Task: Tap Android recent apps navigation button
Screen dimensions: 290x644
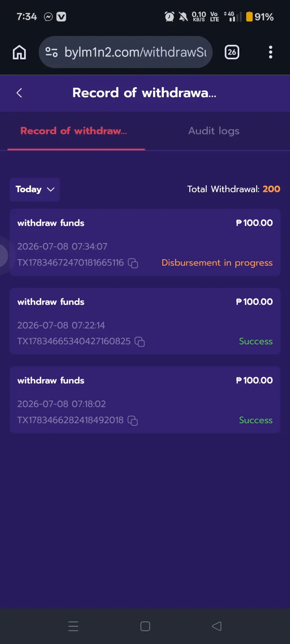Action: 73,626
